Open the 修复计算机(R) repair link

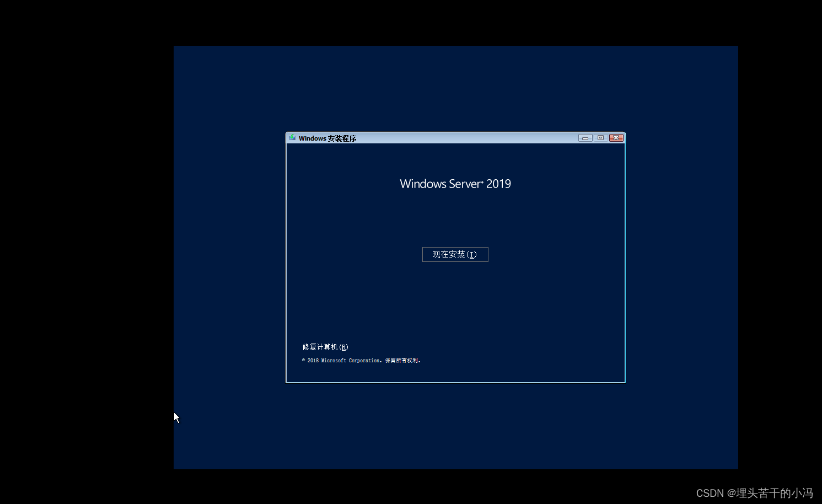click(325, 347)
